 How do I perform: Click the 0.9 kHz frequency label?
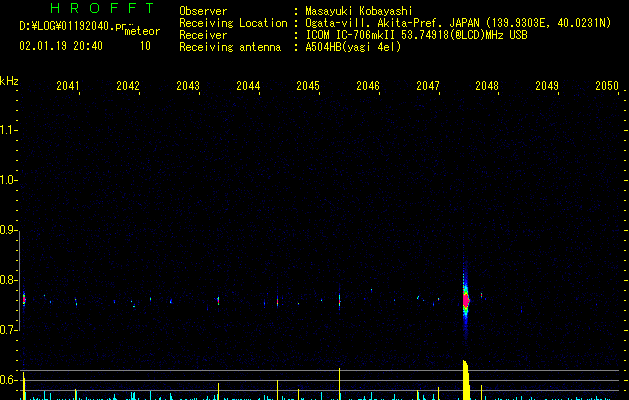coord(8,230)
